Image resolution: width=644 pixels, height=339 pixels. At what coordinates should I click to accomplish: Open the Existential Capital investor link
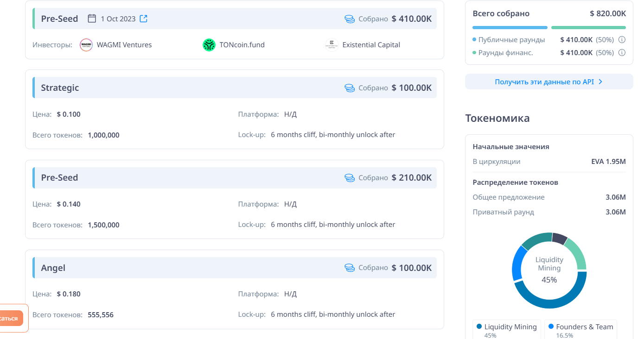click(x=371, y=45)
